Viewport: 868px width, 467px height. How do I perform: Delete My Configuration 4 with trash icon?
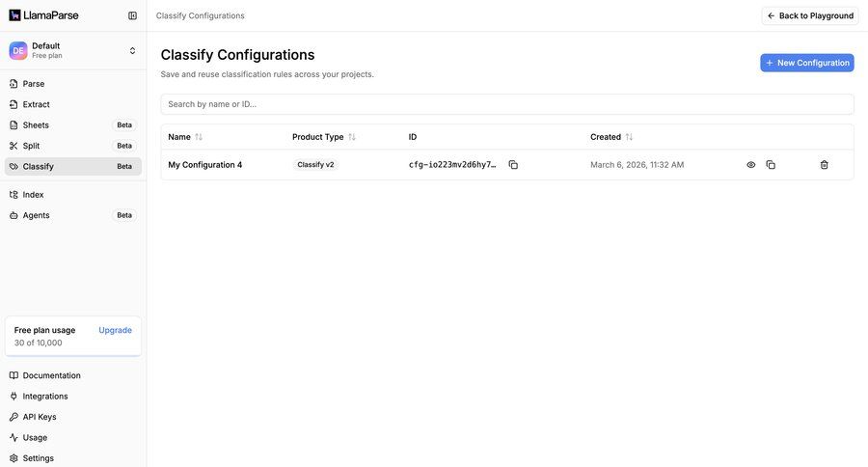coord(825,165)
